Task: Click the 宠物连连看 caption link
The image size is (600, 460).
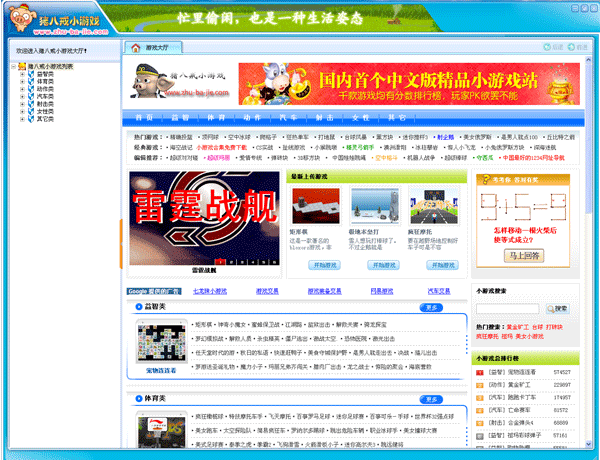Action: coord(161,370)
